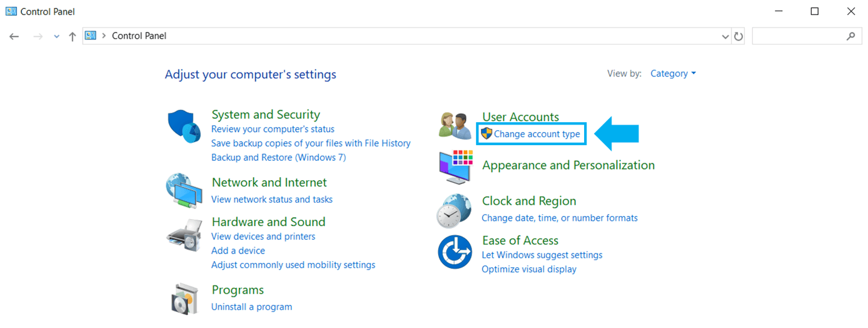Open the System and Security shield icon

coord(184,126)
